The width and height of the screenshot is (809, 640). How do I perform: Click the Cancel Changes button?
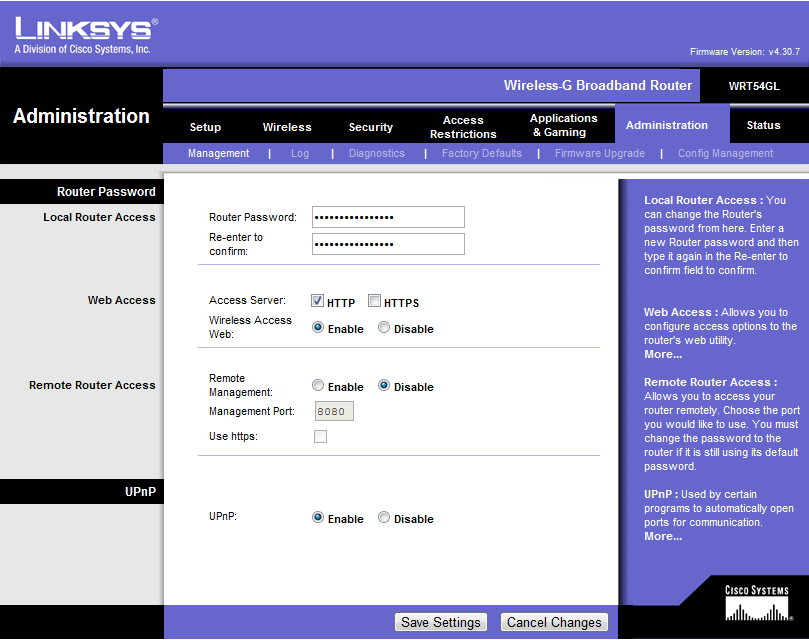click(x=554, y=622)
